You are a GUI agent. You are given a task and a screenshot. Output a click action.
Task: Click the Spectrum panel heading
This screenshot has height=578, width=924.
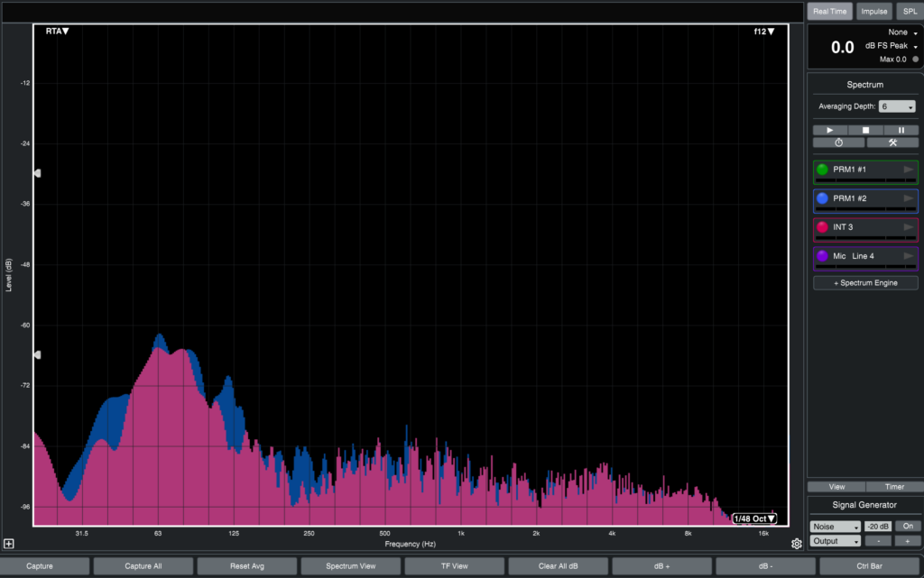click(x=865, y=85)
